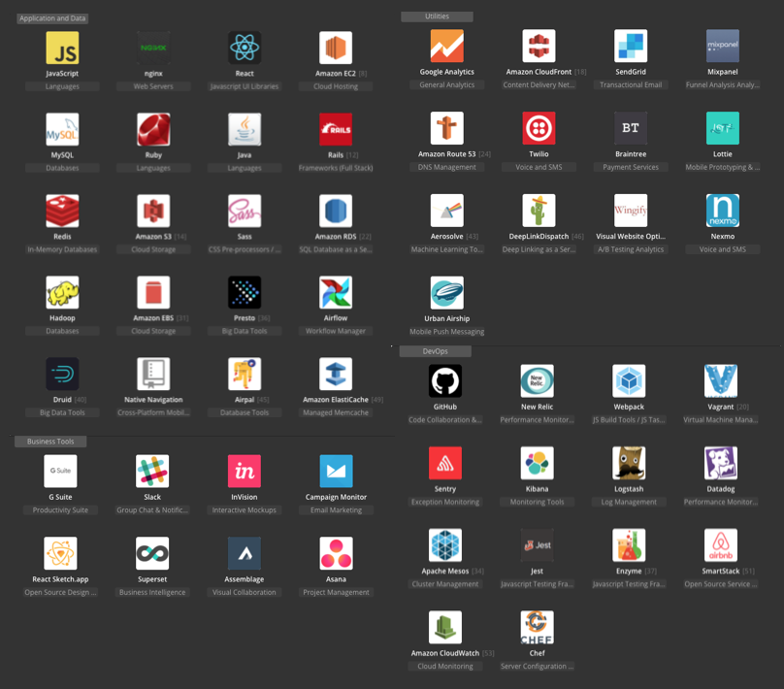Select the Webpack cube icon

pyautogui.click(x=629, y=380)
